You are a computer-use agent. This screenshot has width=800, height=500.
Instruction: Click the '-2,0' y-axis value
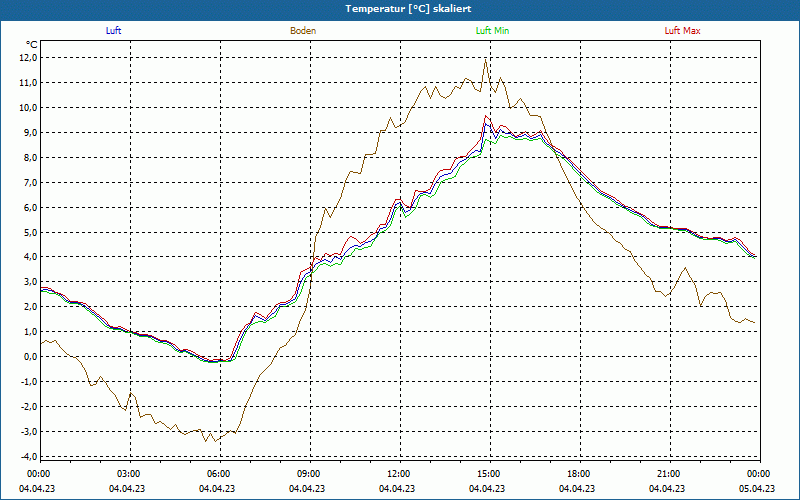point(29,407)
